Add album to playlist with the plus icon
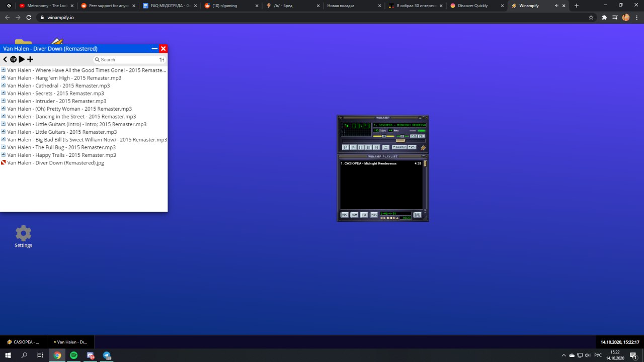 [x=30, y=59]
